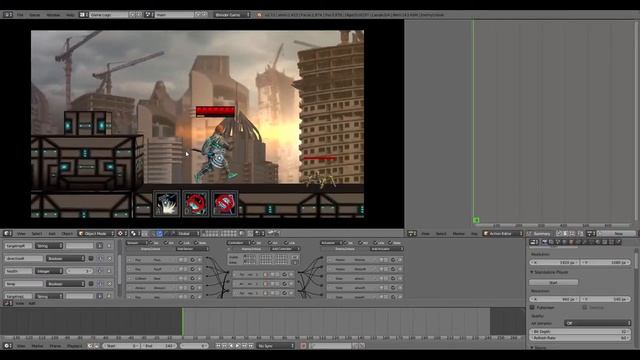
Task: Click the Start frame field in timeline
Action: click(121, 346)
